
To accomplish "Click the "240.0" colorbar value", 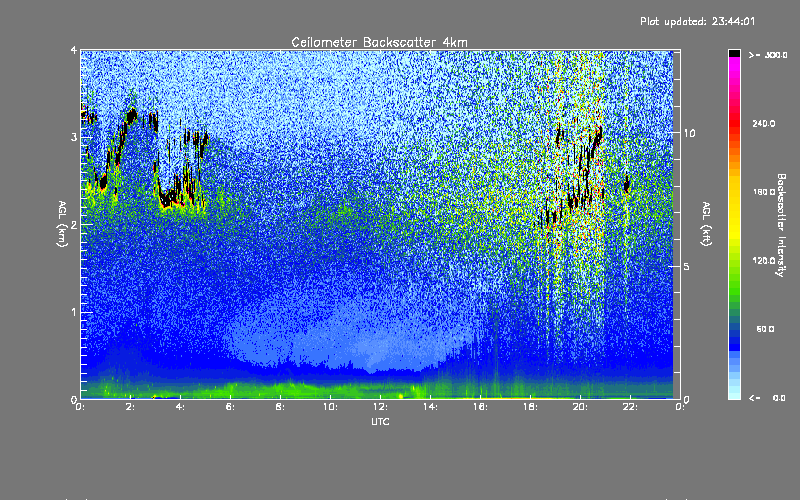I will [764, 123].
